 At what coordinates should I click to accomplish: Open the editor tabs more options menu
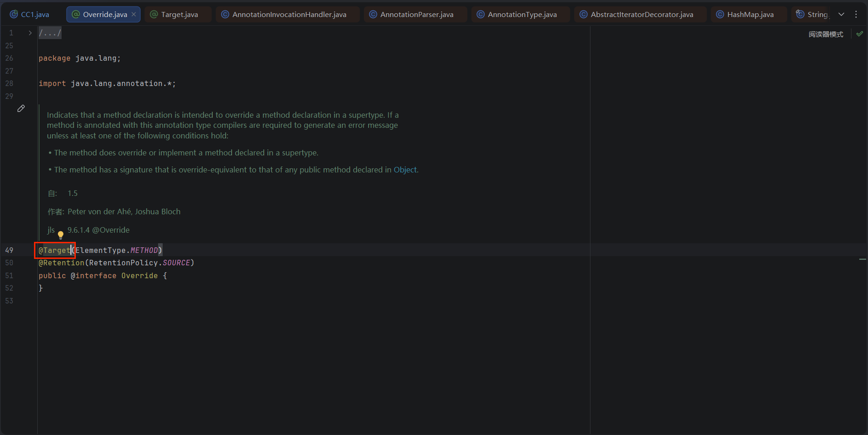tap(856, 14)
